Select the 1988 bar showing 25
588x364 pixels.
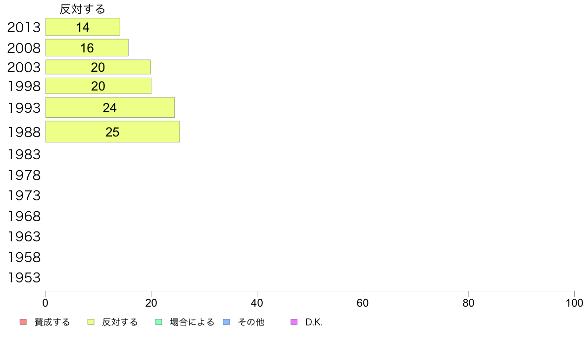click(112, 132)
